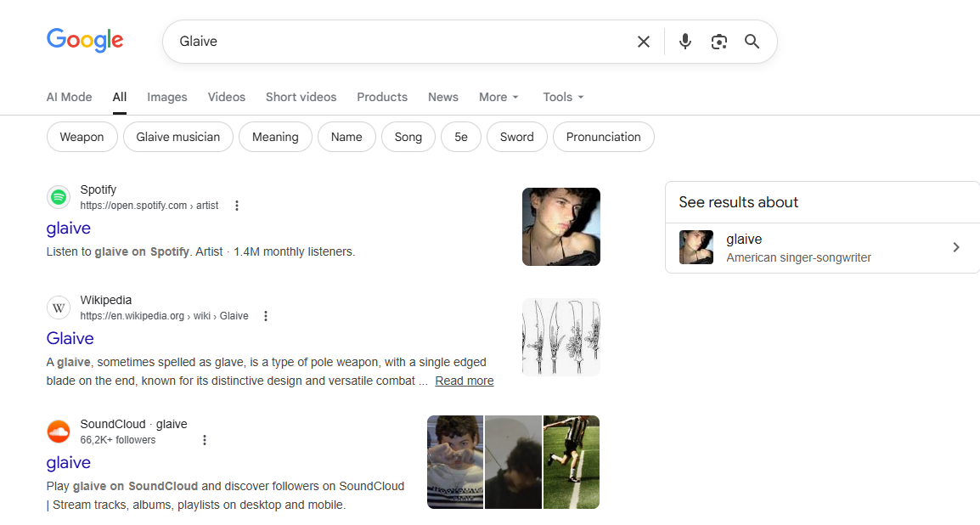Click the magnifying glass search button

[752, 42]
